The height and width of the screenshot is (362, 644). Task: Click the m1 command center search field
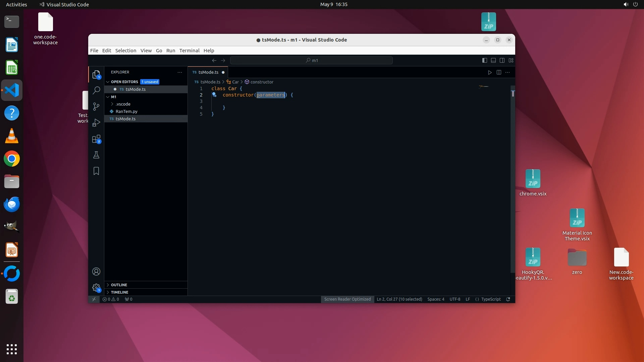(311, 60)
